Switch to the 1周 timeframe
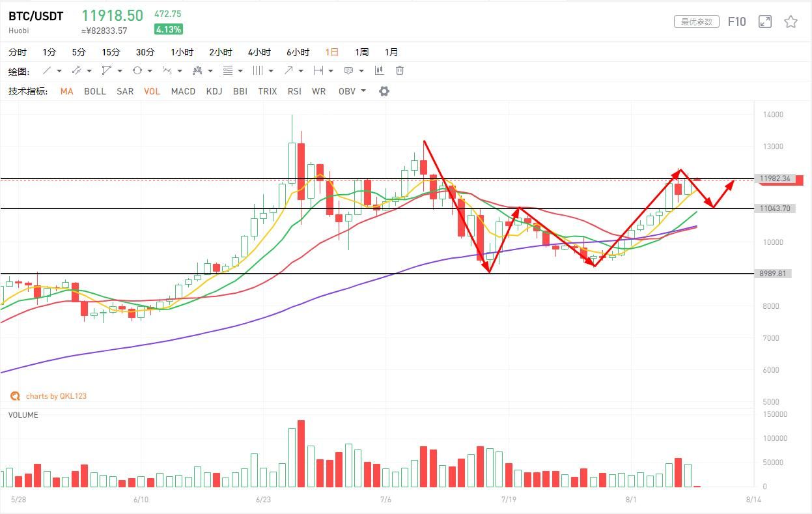 (x=361, y=52)
